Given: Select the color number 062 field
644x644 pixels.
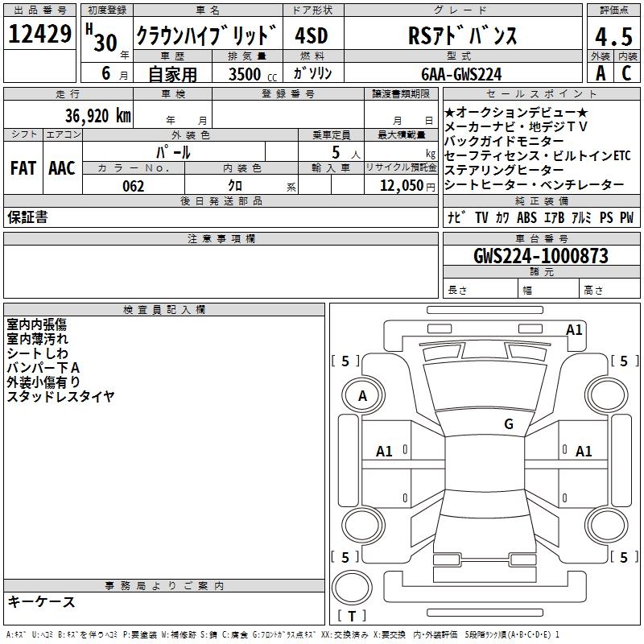Looking at the screenshot, I should [x=134, y=186].
